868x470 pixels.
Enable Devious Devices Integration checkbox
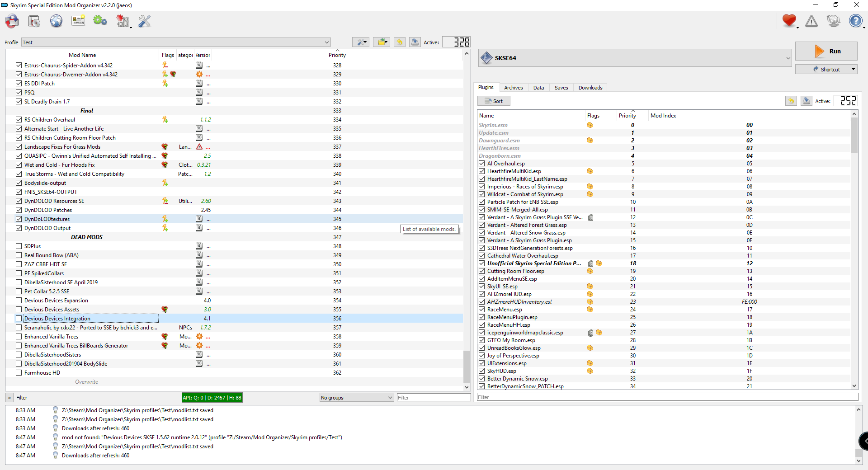19,318
